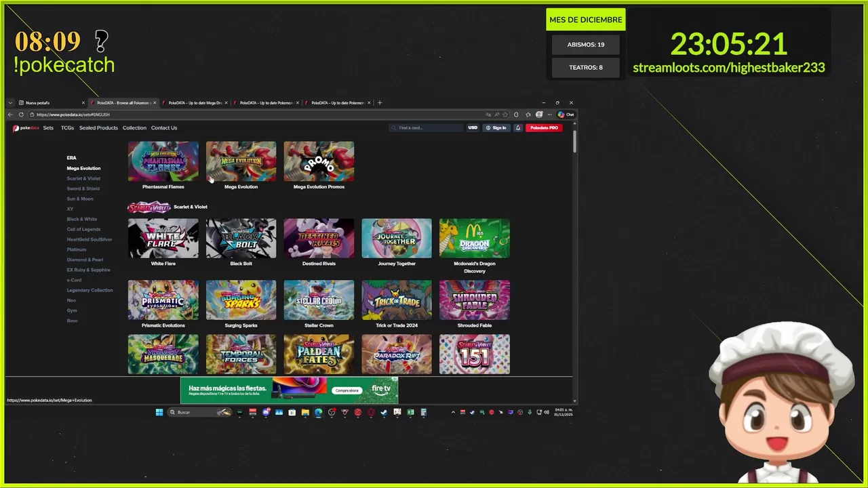The width and height of the screenshot is (868, 488).
Task: Open the Sealed Products menu
Action: (98, 128)
